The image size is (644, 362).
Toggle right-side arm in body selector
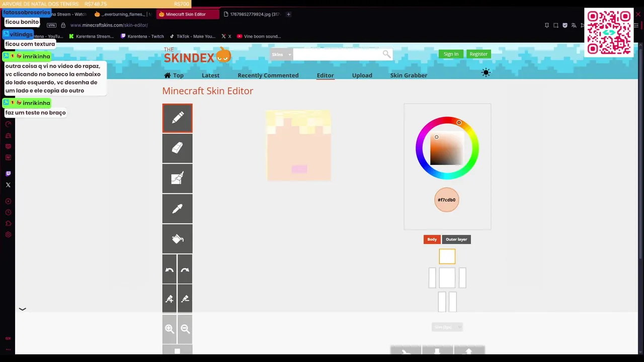coord(462,278)
